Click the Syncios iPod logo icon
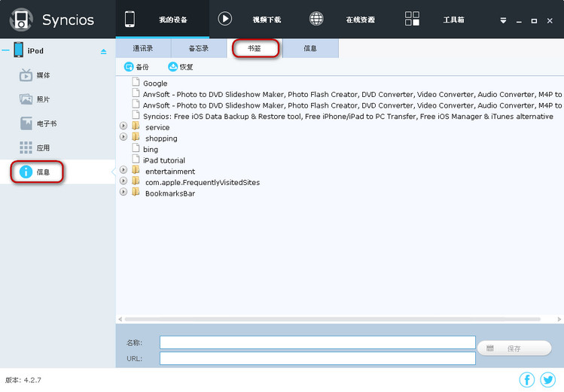Viewport: 564px width, 392px height. point(21,20)
